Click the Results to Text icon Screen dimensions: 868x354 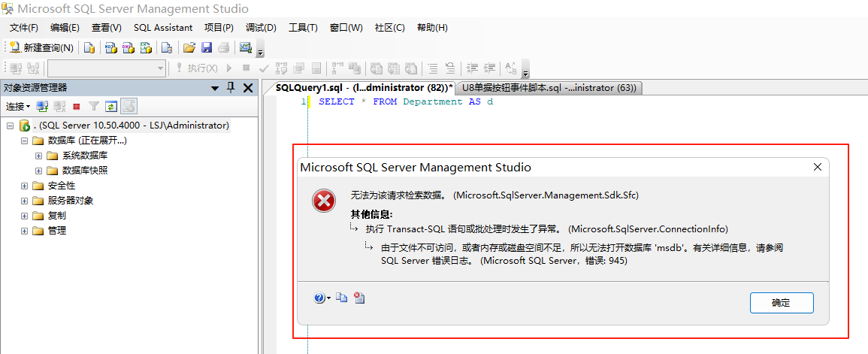[377, 68]
